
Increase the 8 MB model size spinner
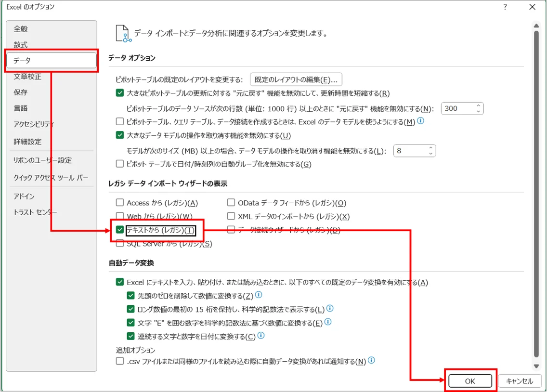(x=431, y=148)
